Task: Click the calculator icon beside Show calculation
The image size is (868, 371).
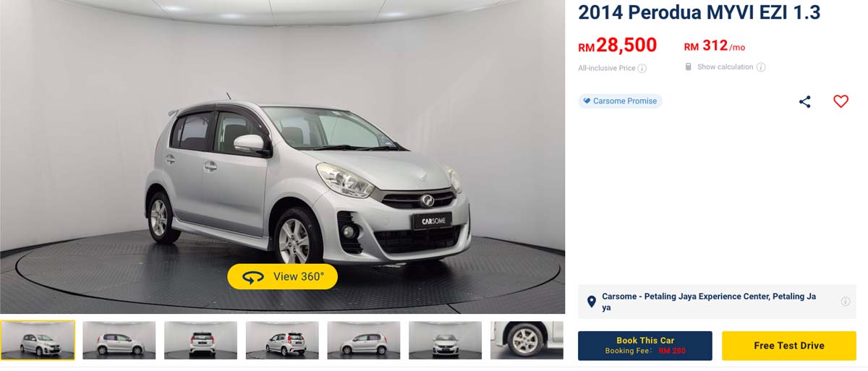Action: pos(689,67)
